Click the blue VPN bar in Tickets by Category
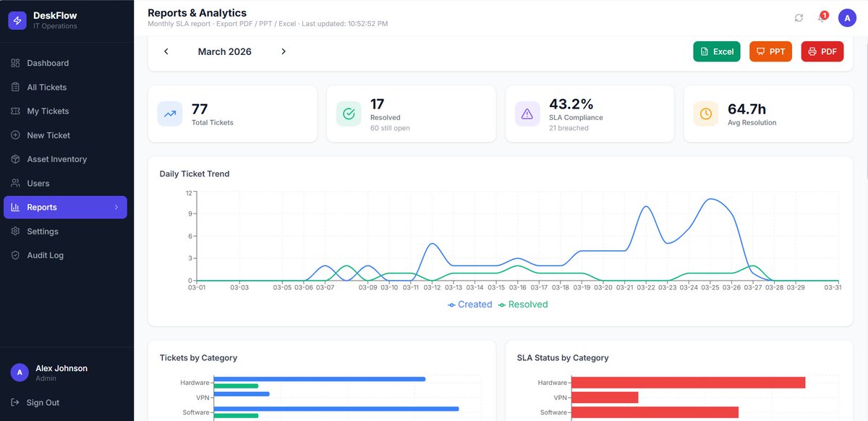 pyautogui.click(x=242, y=394)
